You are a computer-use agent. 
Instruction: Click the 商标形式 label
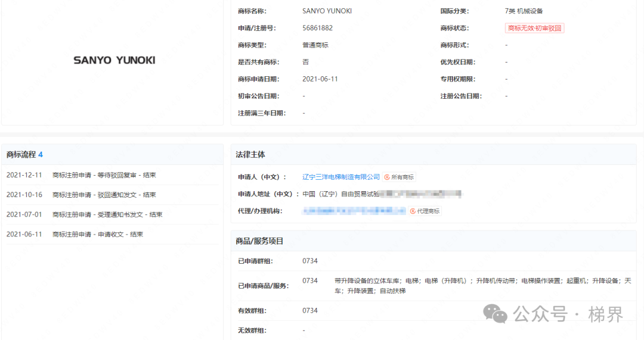point(454,45)
